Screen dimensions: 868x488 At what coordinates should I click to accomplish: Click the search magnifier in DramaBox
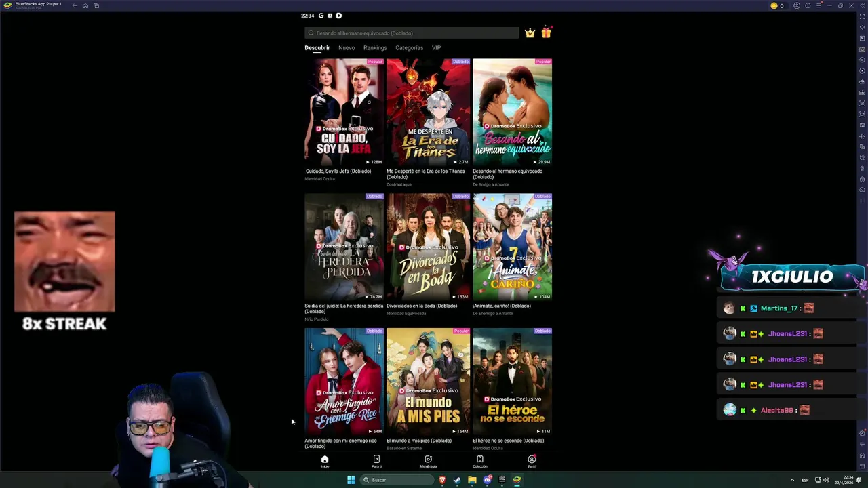311,33
